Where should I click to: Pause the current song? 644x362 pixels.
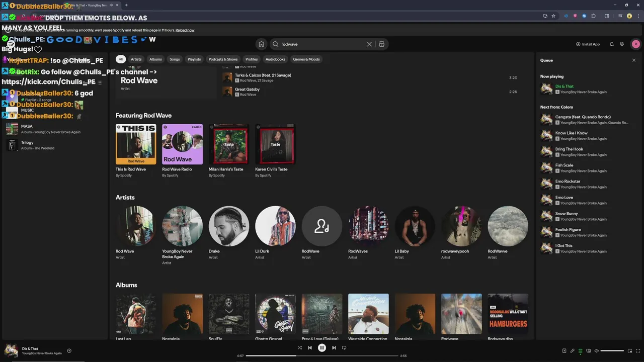tap(322, 348)
